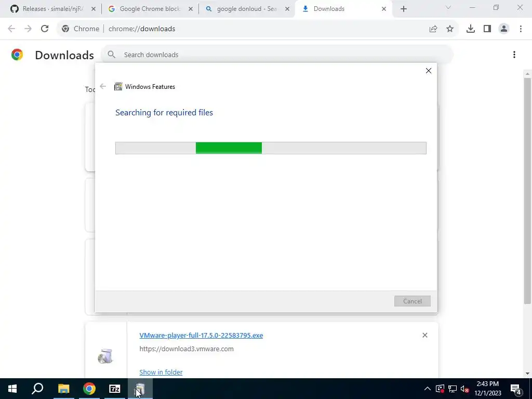This screenshot has height=399, width=532.
Task: Click the Search downloads field
Action: [x=277, y=55]
